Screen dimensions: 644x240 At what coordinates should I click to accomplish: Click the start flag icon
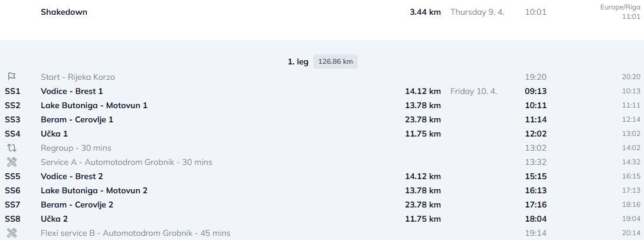[12, 77]
